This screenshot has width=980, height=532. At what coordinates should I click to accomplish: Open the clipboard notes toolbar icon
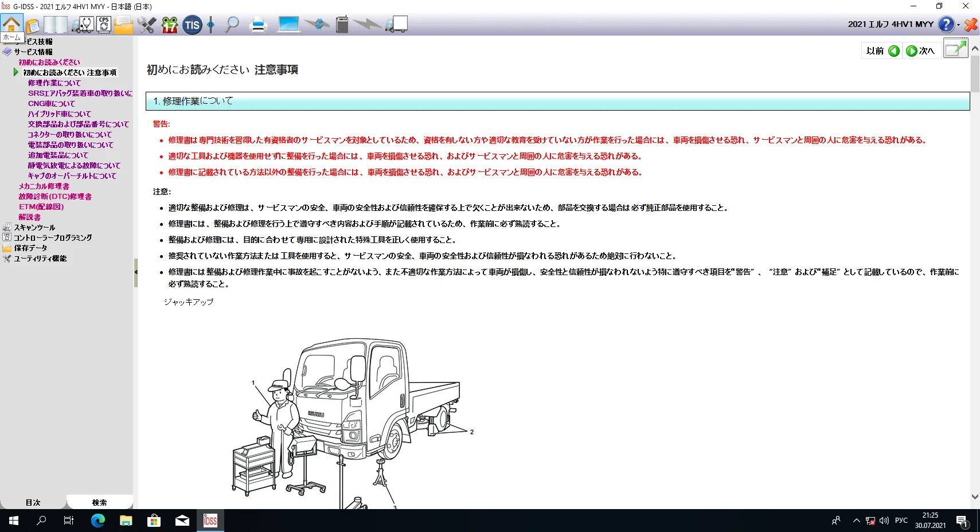click(33, 25)
